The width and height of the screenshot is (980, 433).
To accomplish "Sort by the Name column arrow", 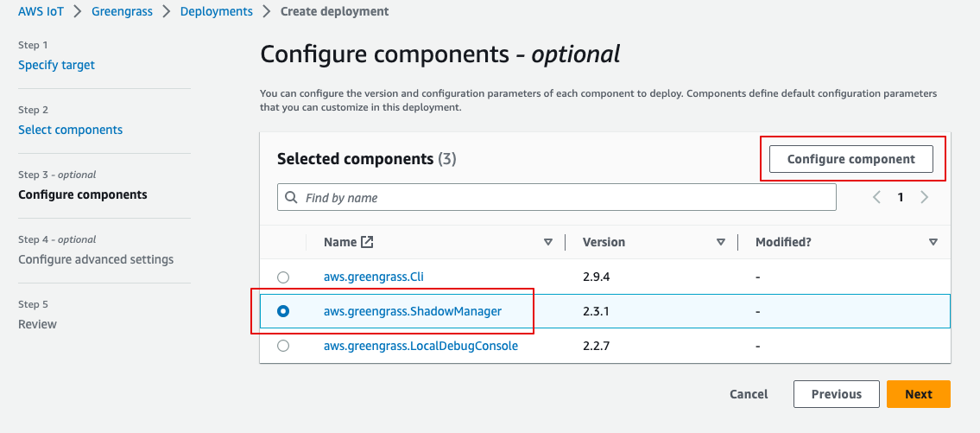I will [x=548, y=242].
